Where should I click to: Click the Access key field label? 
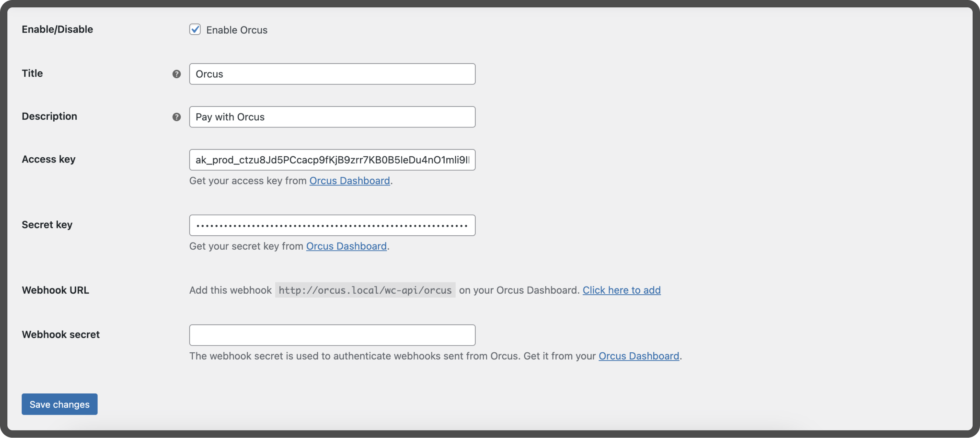pos(48,159)
